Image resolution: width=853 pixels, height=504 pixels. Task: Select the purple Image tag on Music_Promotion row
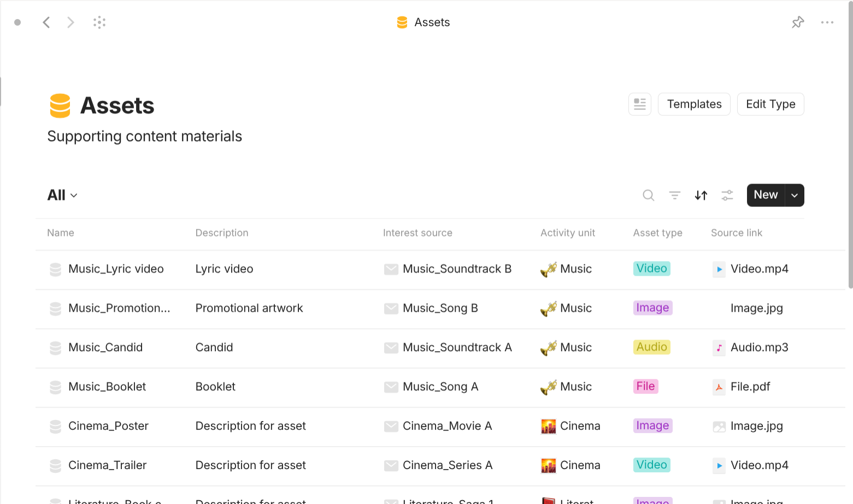[652, 307]
